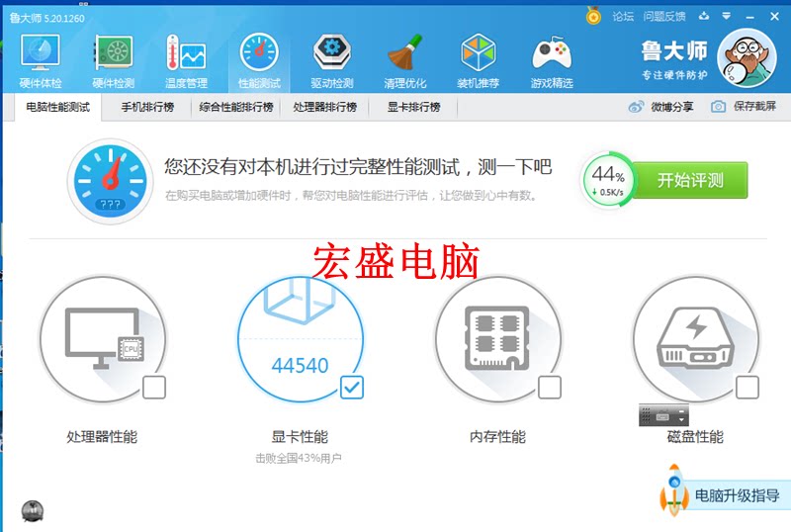Click the 保存截屏 camera icon
791x532 pixels.
click(x=719, y=107)
